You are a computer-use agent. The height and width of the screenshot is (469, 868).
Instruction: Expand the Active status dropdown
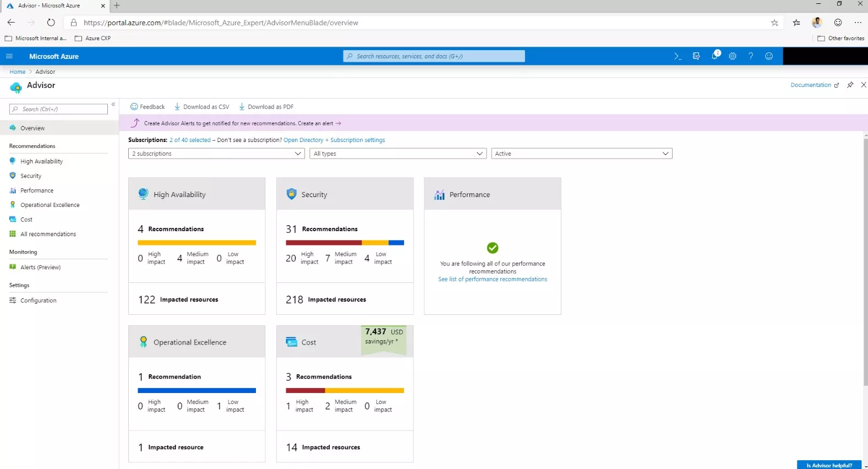pyautogui.click(x=582, y=154)
